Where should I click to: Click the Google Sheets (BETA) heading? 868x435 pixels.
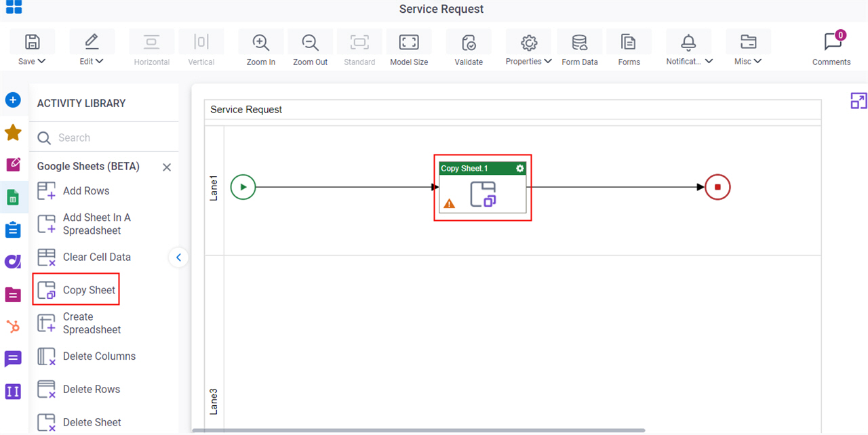(88, 167)
